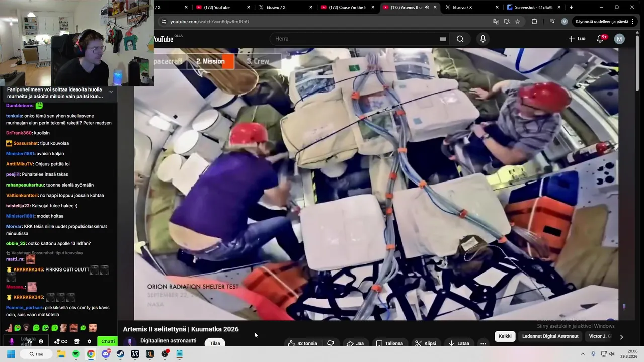Open Spotify from taskbar

(x=76, y=354)
